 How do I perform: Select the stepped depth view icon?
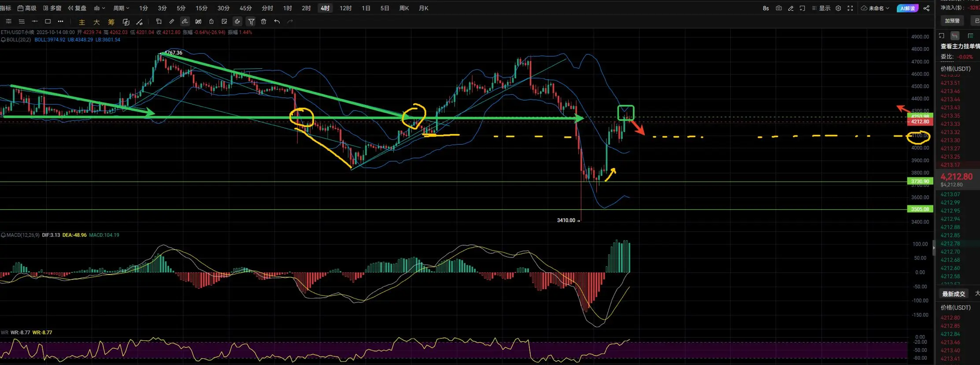pos(955,36)
